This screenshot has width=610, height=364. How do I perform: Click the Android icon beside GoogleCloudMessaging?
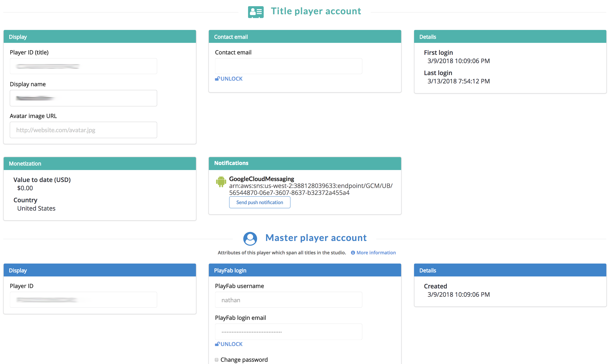coord(221,182)
